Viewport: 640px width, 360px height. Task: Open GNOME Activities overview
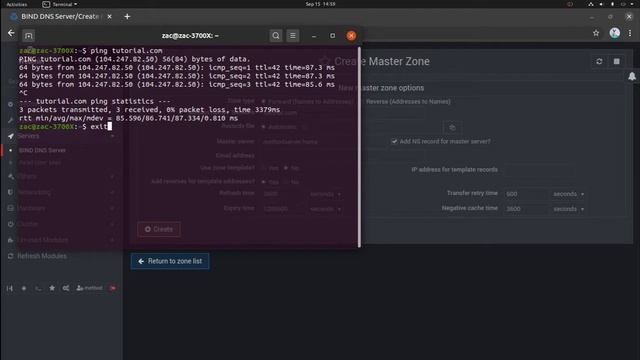coord(16,4)
